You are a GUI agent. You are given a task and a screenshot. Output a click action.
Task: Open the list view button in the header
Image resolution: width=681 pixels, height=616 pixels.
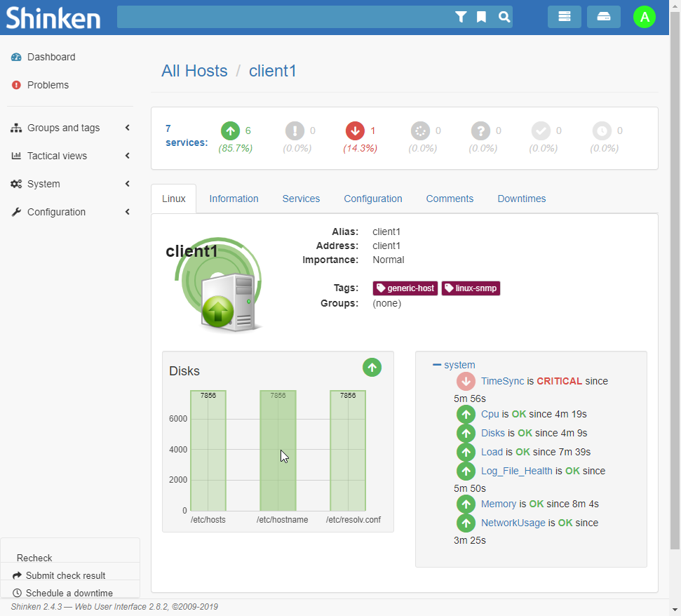564,17
